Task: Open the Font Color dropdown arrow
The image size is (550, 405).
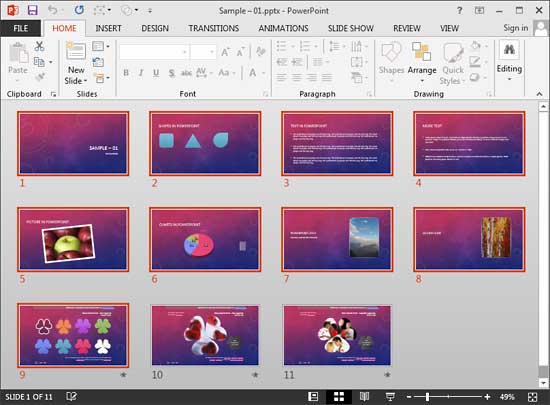Action: (263, 73)
